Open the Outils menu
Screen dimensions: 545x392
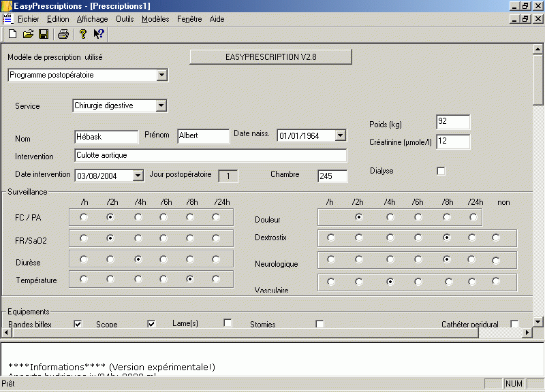[x=125, y=19]
